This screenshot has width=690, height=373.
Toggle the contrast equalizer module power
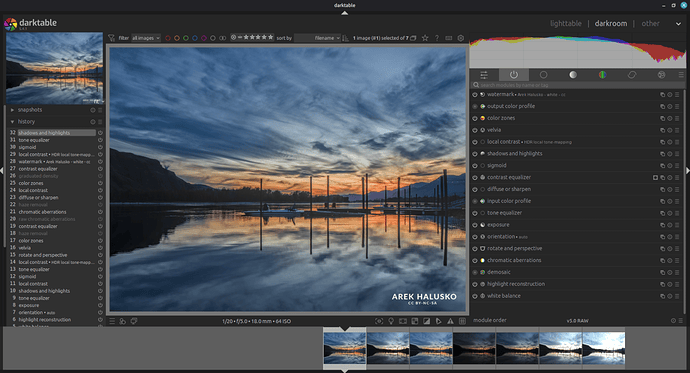pos(475,178)
